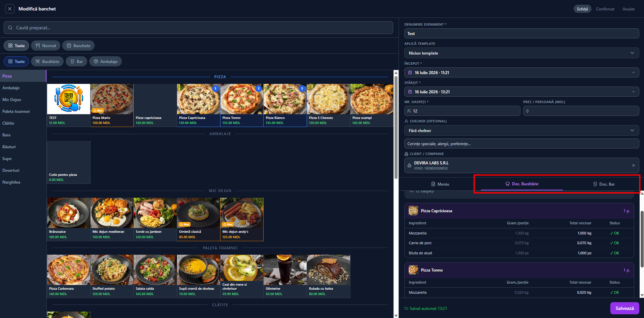Click the calendar icon in Sfârșit field
The width and height of the screenshot is (644, 318).
click(x=410, y=92)
